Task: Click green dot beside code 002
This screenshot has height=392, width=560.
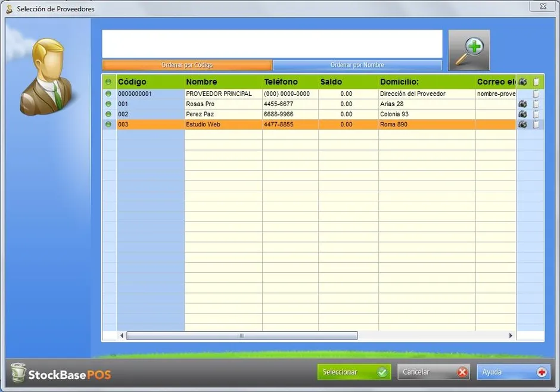Action: [108, 114]
